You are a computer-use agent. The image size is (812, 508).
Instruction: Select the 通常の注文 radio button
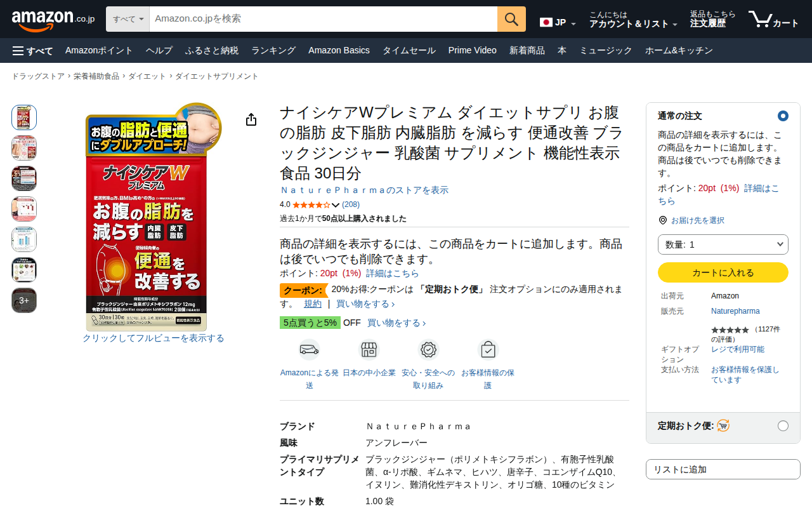[x=783, y=116]
